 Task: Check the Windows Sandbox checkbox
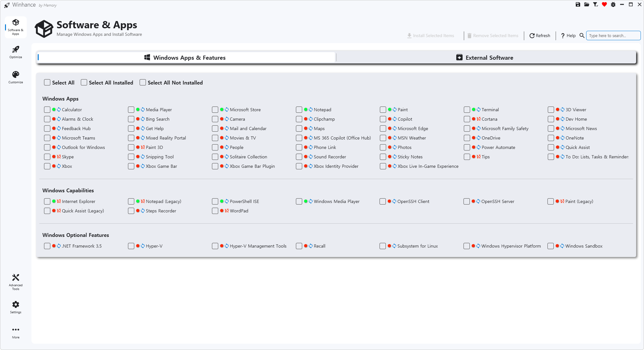(x=550, y=246)
